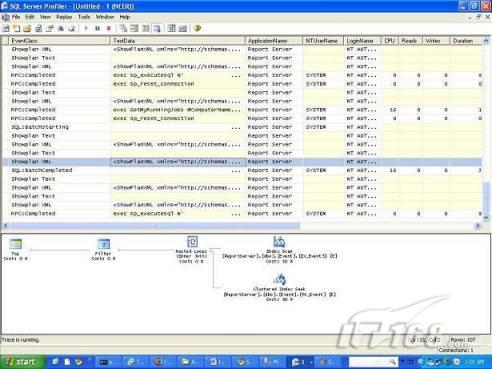Open the Replay menu

point(64,17)
